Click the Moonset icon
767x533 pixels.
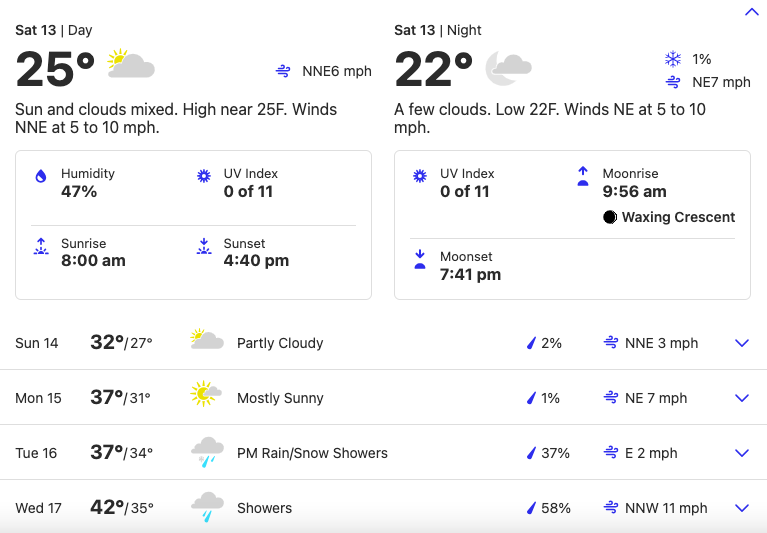coord(420,260)
